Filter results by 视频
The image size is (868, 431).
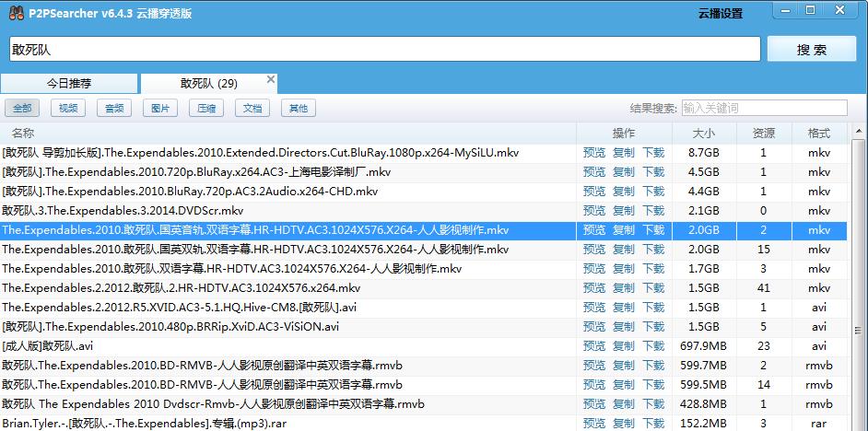(68, 109)
